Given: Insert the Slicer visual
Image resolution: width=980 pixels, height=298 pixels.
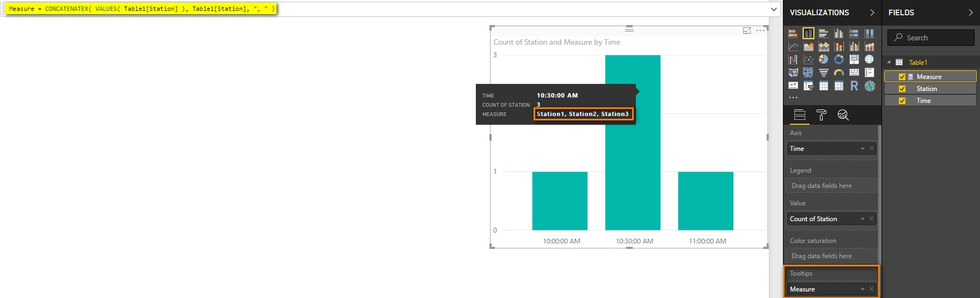Looking at the screenshot, I should coord(808,86).
